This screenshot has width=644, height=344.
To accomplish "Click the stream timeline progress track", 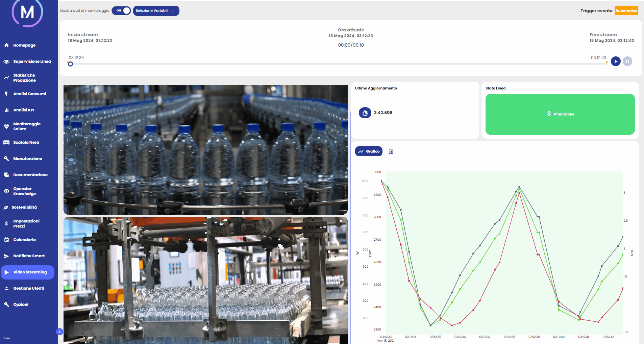I will 338,64.
